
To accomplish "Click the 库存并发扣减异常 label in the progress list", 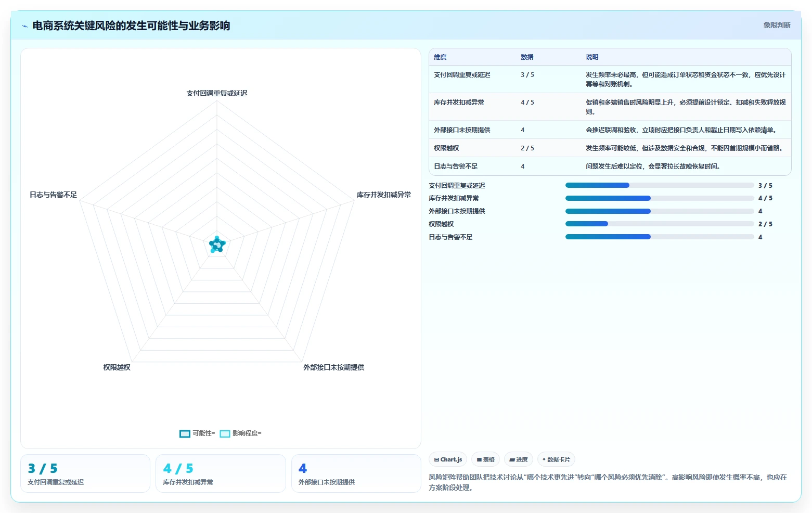I will click(x=454, y=198).
